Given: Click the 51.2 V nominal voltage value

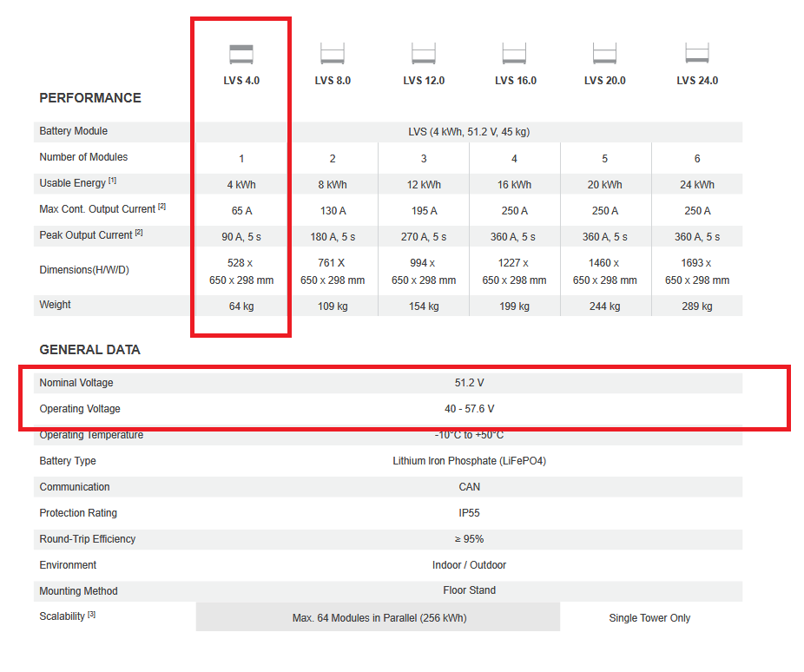Looking at the screenshot, I should [x=469, y=382].
